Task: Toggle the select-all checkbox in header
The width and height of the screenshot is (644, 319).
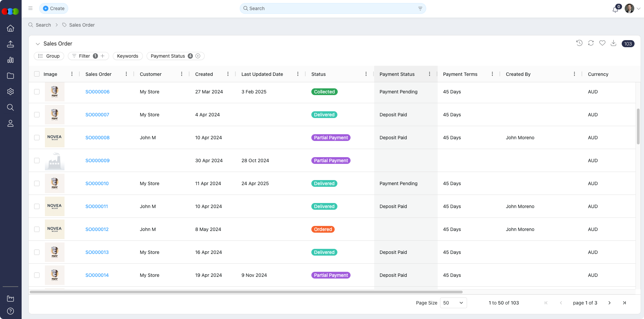Action: click(x=37, y=74)
